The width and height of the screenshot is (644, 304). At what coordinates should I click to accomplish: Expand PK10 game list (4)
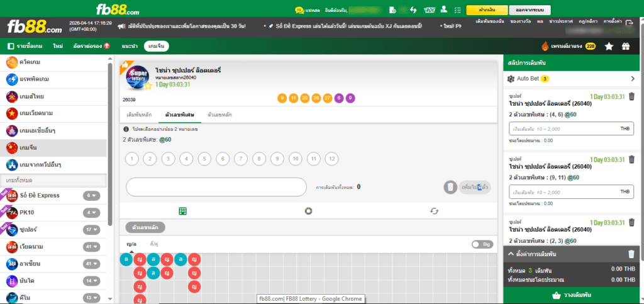(x=92, y=212)
